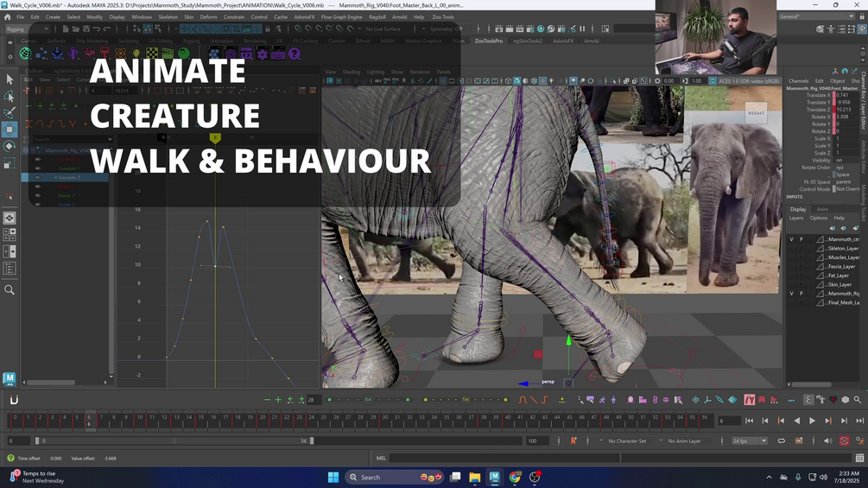Click the U logo icon on the animation toolbar
Screen dimensions: 868x488
pyautogui.click(x=15, y=400)
